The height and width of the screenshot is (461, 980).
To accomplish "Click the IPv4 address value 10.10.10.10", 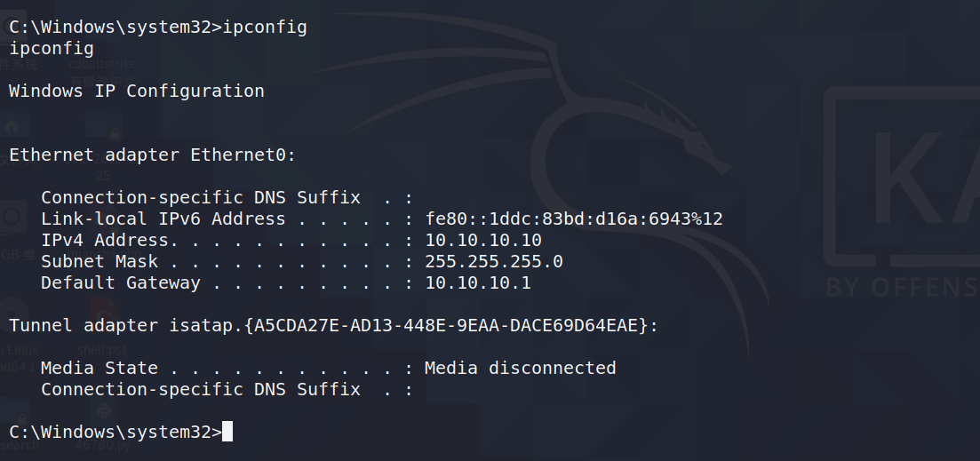I will point(483,241).
